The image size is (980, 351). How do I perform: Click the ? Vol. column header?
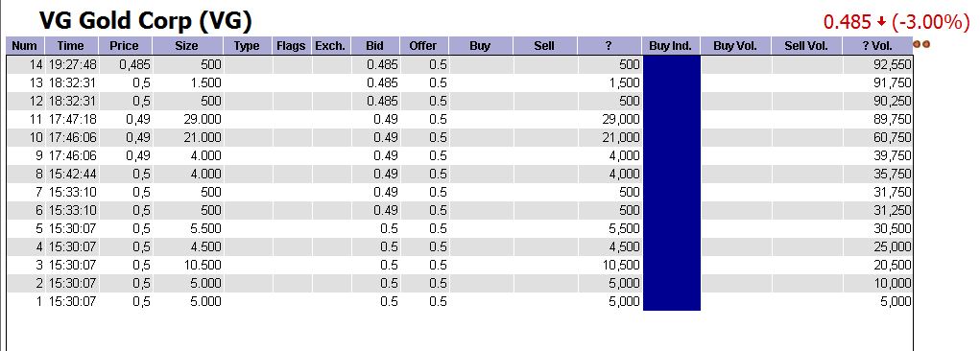877,46
